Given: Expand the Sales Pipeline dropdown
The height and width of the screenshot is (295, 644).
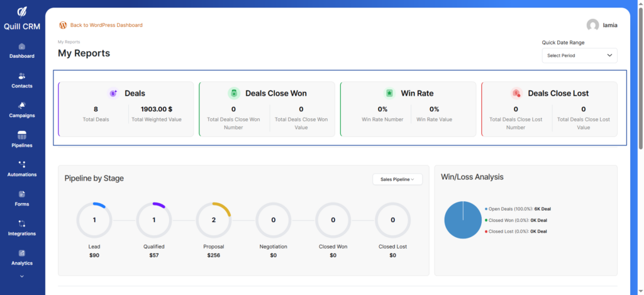Looking at the screenshot, I should pos(397,179).
